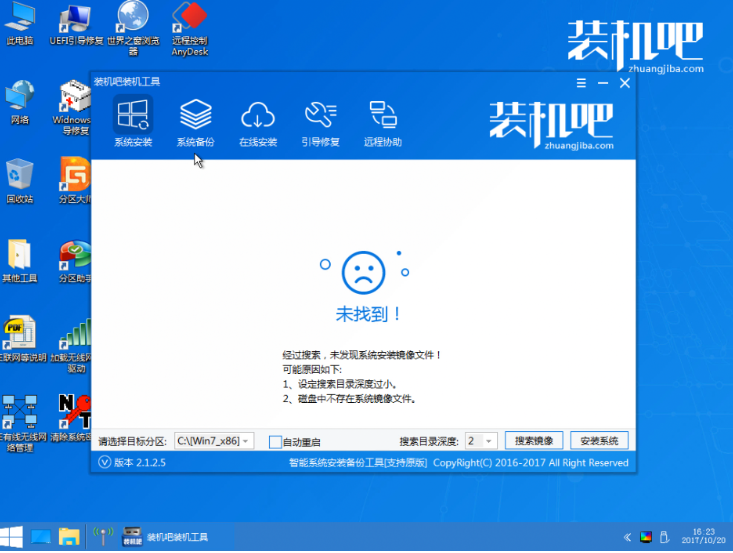This screenshot has height=553, width=733.
Task: Select the 系统安装 system install icon
Action: [x=133, y=123]
